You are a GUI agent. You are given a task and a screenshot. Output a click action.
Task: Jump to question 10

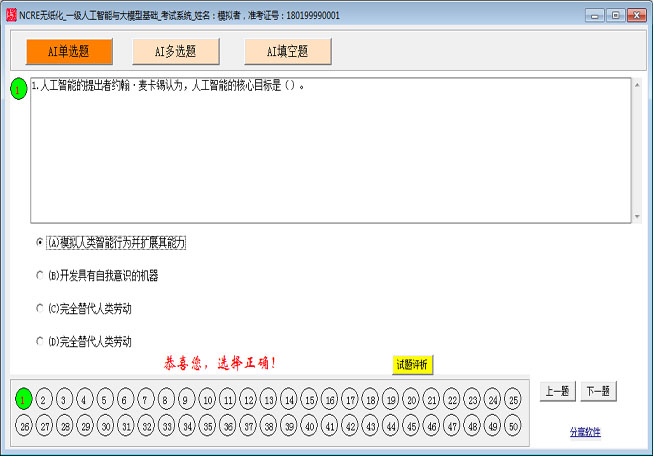point(207,399)
